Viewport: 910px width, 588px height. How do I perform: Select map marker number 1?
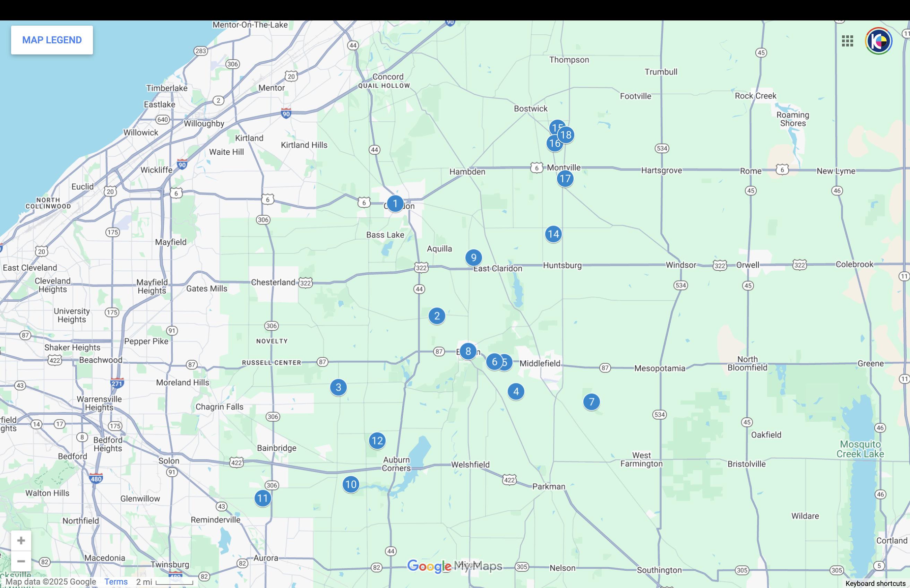click(x=395, y=204)
